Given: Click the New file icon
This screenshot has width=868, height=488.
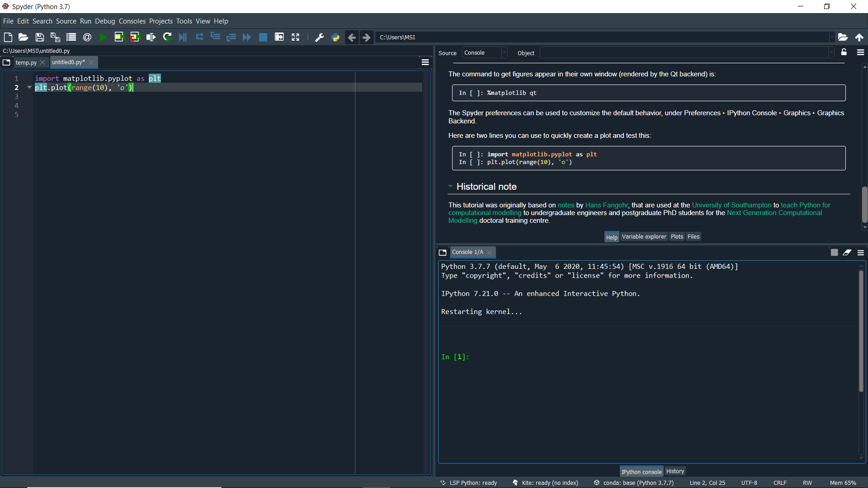Looking at the screenshot, I should pos(8,37).
